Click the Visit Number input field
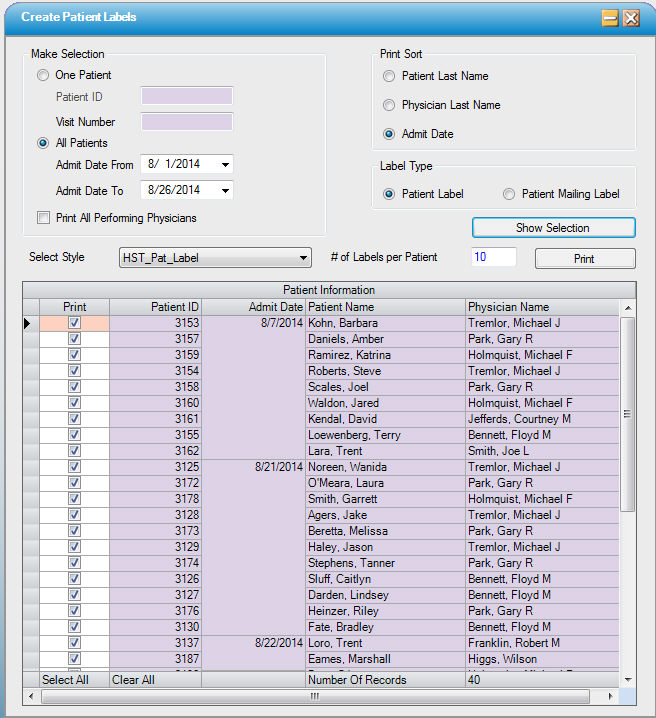 [187, 122]
